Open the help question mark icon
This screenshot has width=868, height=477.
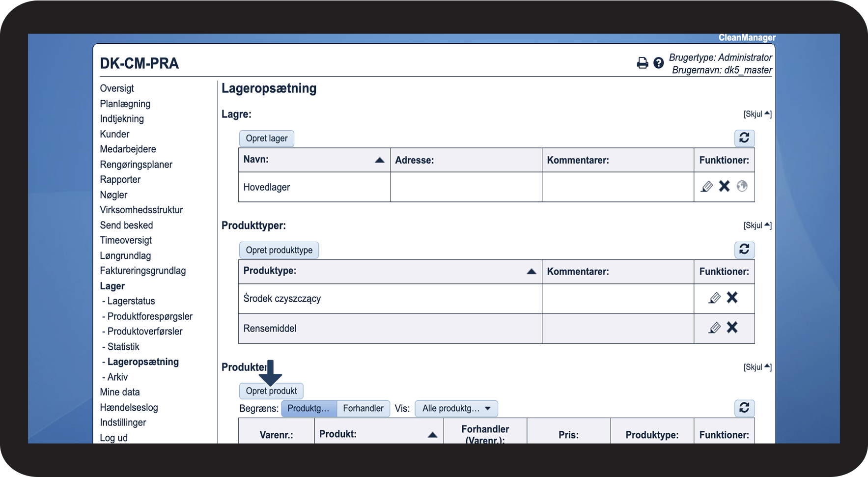(x=658, y=63)
